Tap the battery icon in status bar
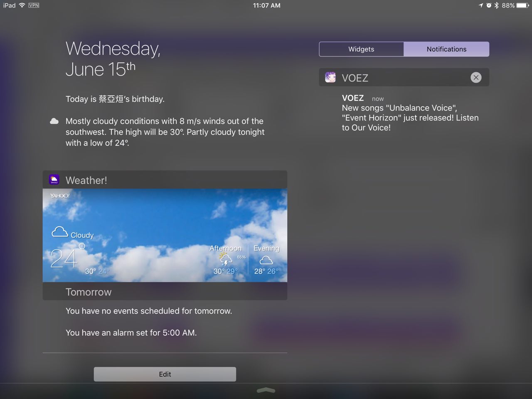This screenshot has width=532, height=399. pyautogui.click(x=523, y=5)
